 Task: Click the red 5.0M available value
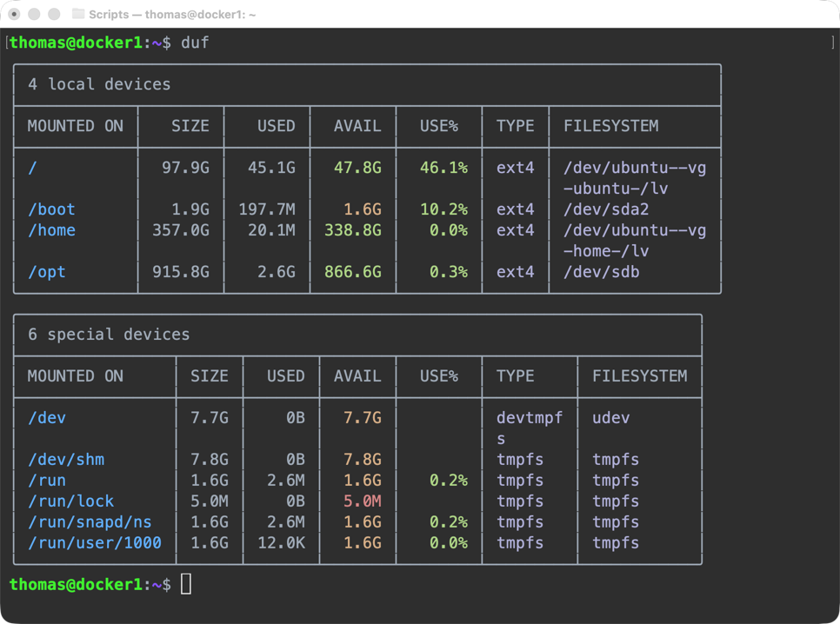[x=362, y=501]
